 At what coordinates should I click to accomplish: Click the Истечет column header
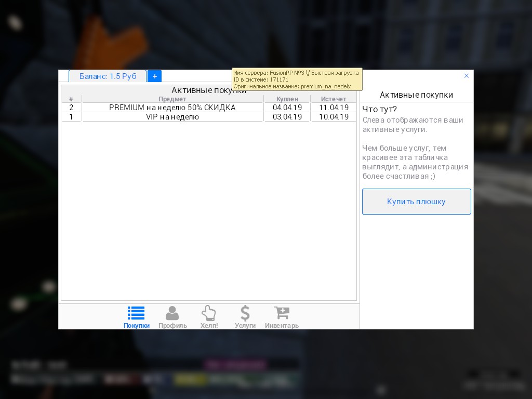click(x=334, y=99)
